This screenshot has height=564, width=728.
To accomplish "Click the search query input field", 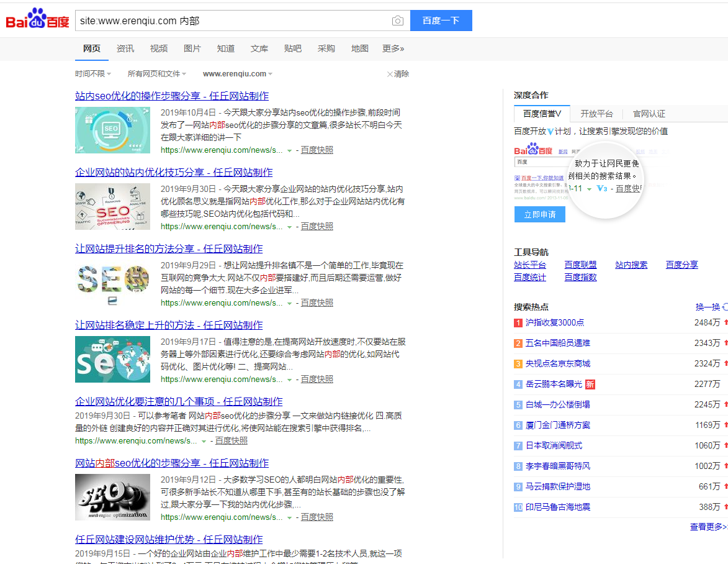I will [233, 20].
